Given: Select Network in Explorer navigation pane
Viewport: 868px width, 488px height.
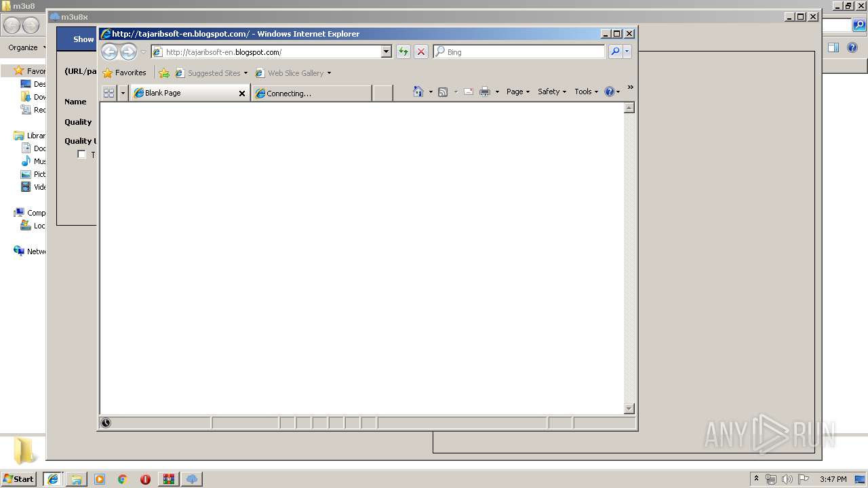Looking at the screenshot, I should (30, 251).
